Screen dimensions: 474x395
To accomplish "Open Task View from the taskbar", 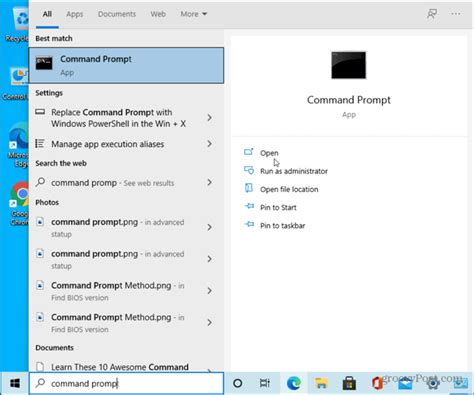I will pos(265,383).
